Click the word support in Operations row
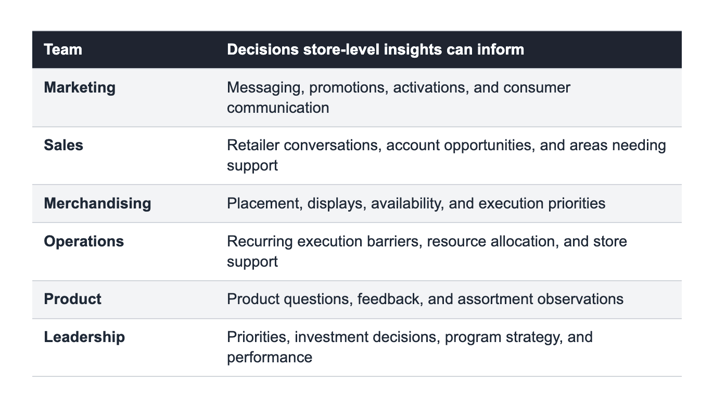This screenshot has height=406, width=713. 252,262
